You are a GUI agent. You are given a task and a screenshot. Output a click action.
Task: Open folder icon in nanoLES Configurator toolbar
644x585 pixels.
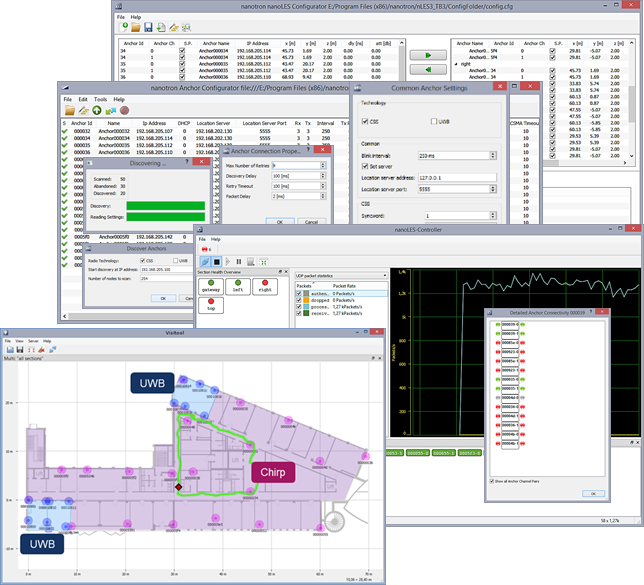pos(136,28)
